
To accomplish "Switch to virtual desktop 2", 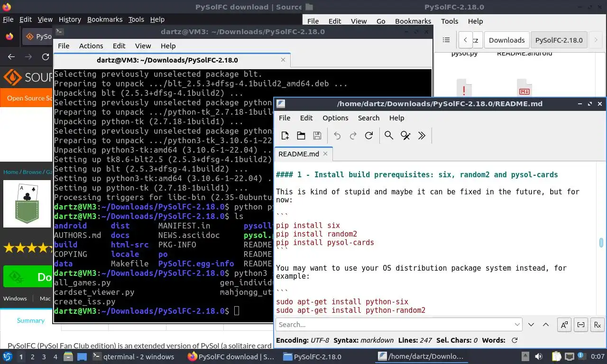I will tap(32, 357).
